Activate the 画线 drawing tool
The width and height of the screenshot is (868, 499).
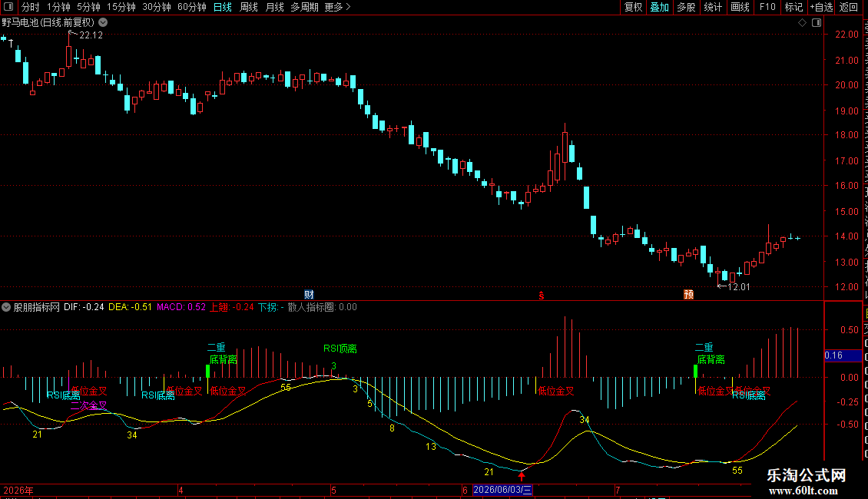pyautogui.click(x=740, y=7)
